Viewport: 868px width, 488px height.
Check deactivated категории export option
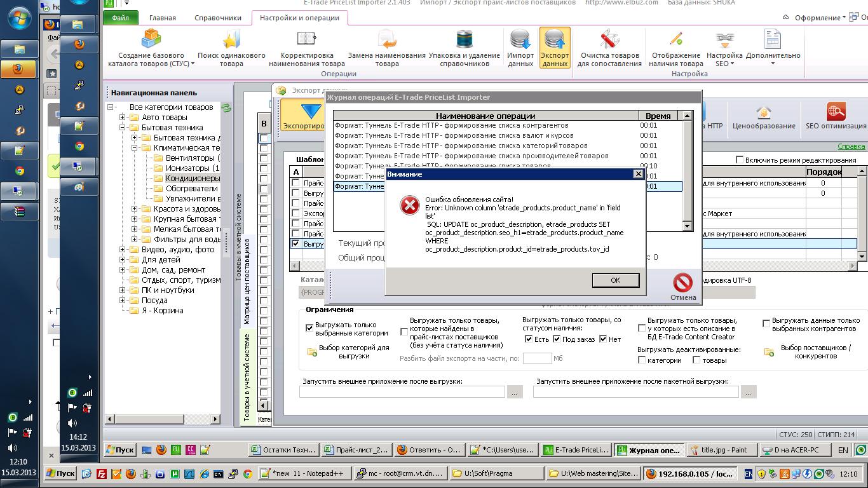[642, 360]
